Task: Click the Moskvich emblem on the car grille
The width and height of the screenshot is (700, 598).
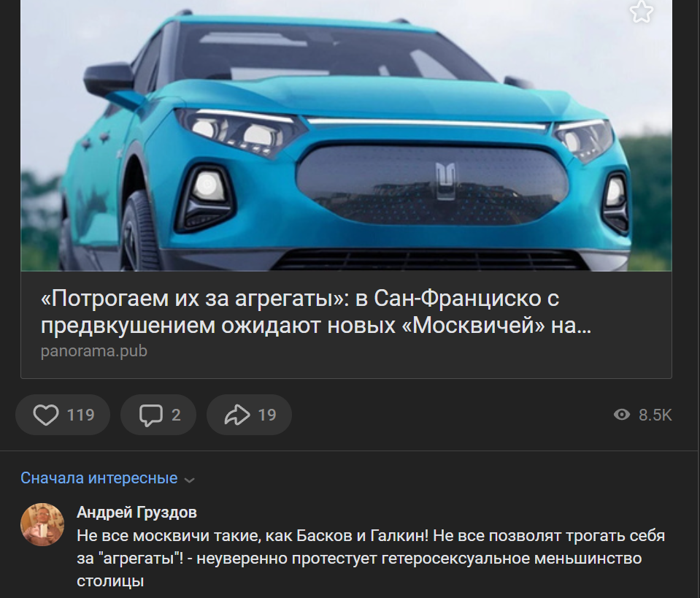Action: tap(445, 180)
